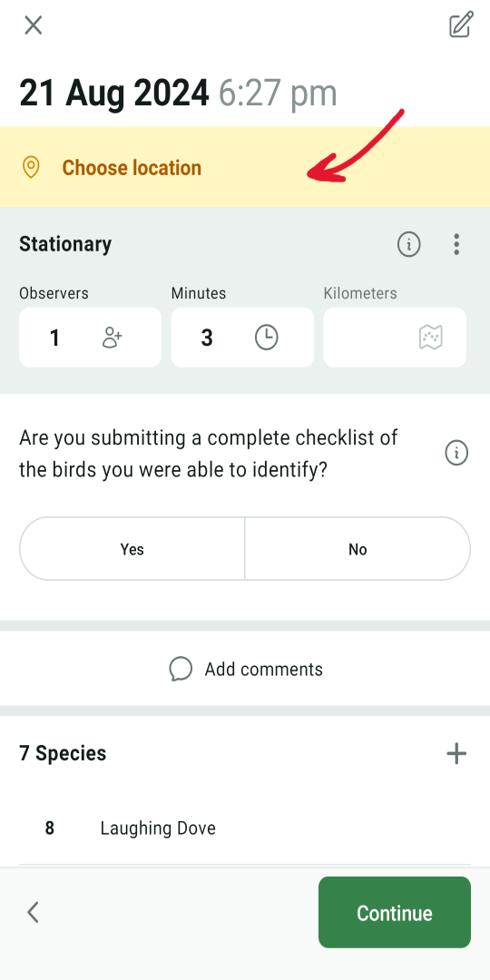This screenshot has height=980, width=490.
Task: Tap the speech bubble comment icon
Action: (x=180, y=669)
